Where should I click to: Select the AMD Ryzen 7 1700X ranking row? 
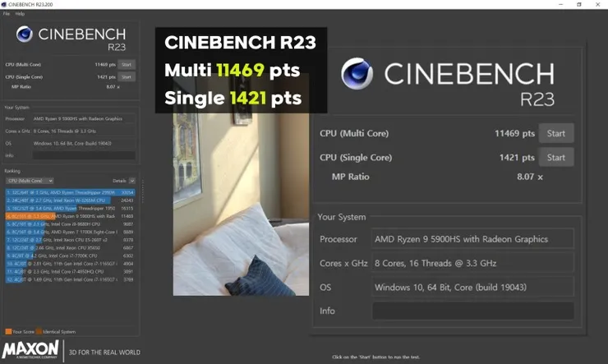[x=70, y=232]
